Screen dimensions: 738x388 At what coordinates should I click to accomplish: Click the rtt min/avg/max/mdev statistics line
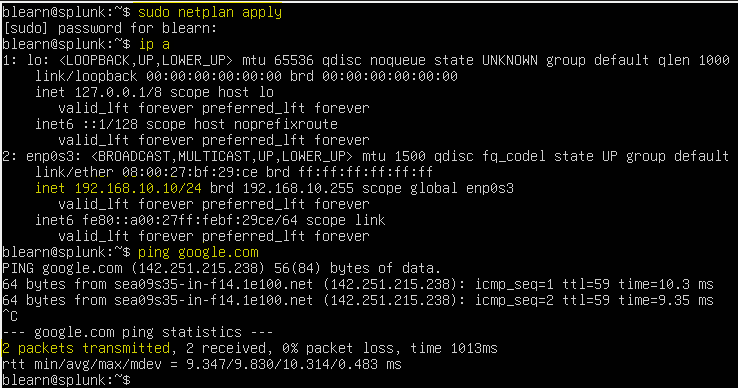(201, 364)
